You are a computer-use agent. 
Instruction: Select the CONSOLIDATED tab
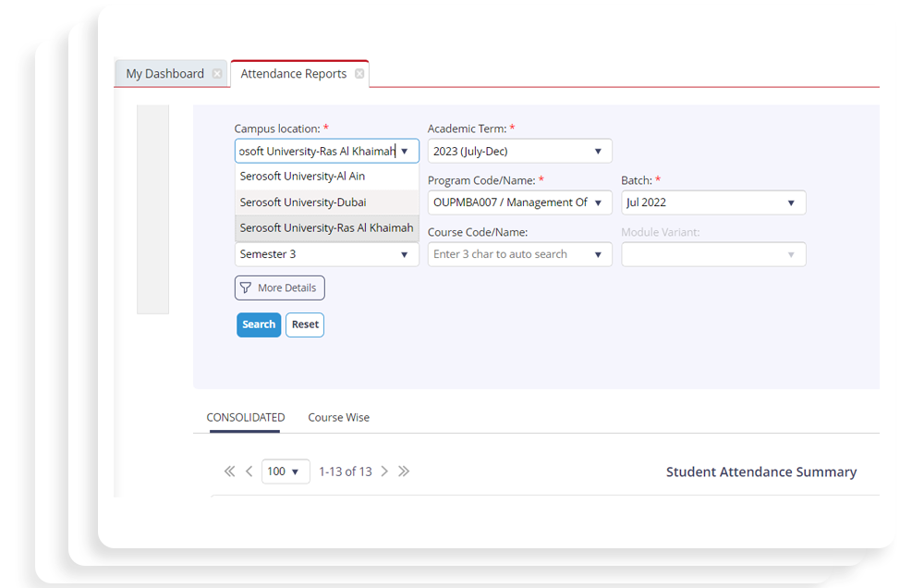coord(245,417)
